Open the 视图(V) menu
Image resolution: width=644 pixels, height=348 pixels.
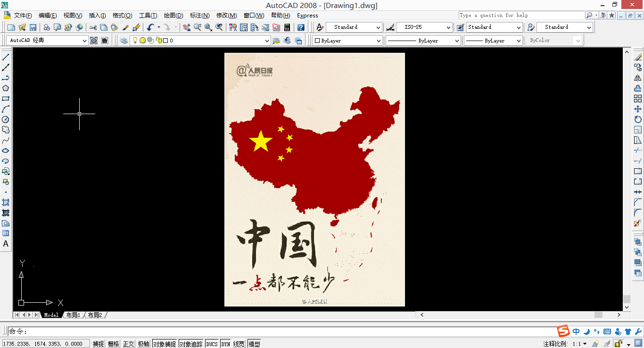tap(73, 16)
